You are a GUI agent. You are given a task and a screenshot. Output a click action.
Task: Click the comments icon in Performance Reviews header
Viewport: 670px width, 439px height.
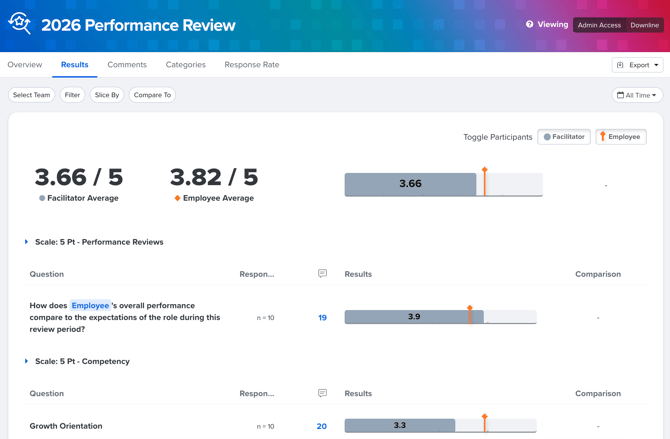coord(323,274)
